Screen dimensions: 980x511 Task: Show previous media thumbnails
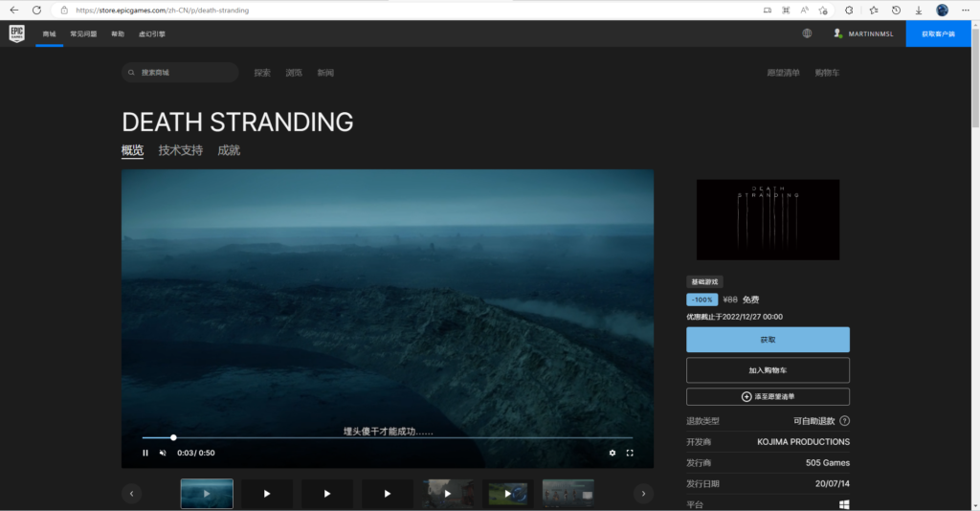(x=131, y=494)
